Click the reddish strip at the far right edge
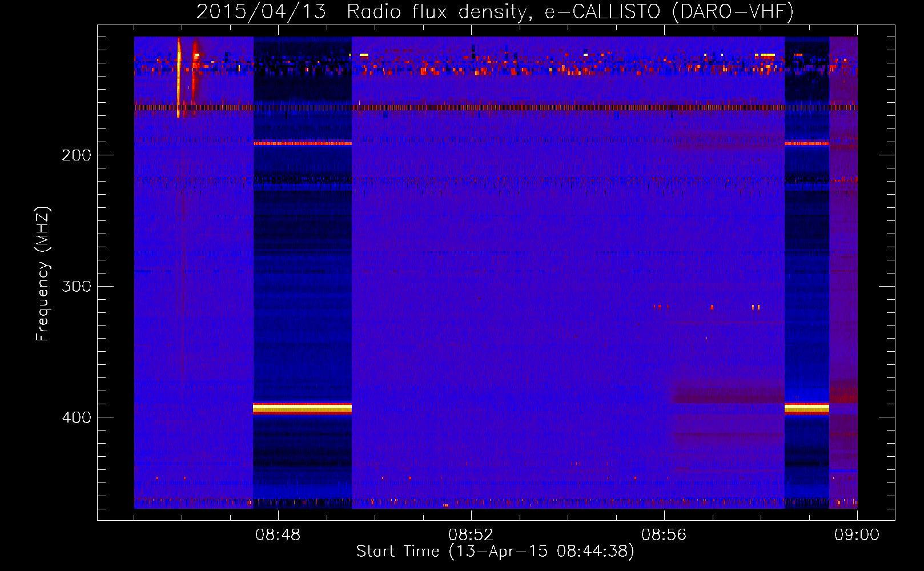Viewport: 924px width, 571px height. point(843,272)
